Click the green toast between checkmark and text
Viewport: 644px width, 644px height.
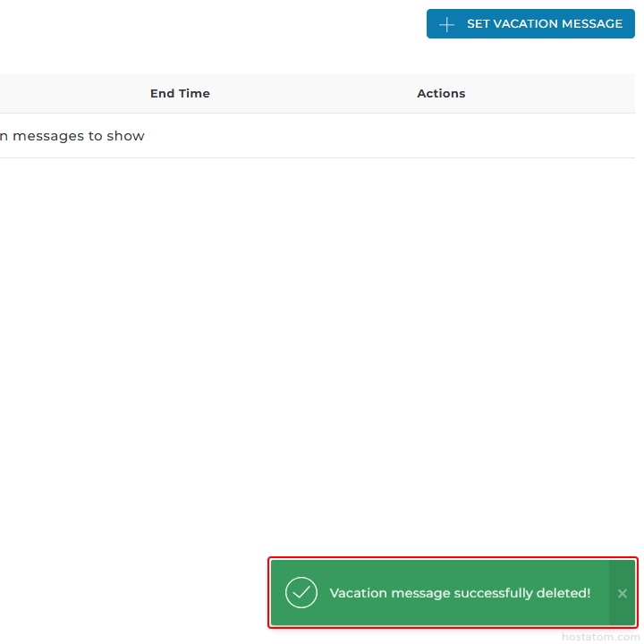pos(323,593)
